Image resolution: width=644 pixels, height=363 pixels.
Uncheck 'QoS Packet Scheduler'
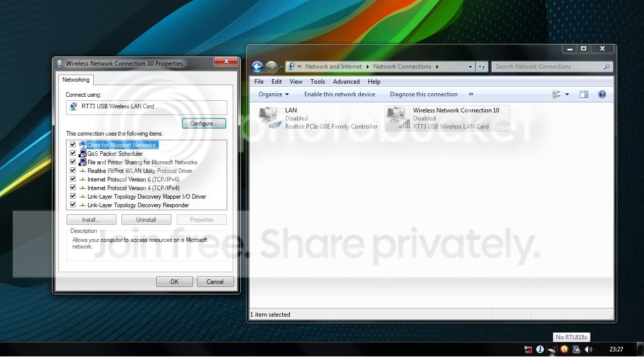pos(73,153)
